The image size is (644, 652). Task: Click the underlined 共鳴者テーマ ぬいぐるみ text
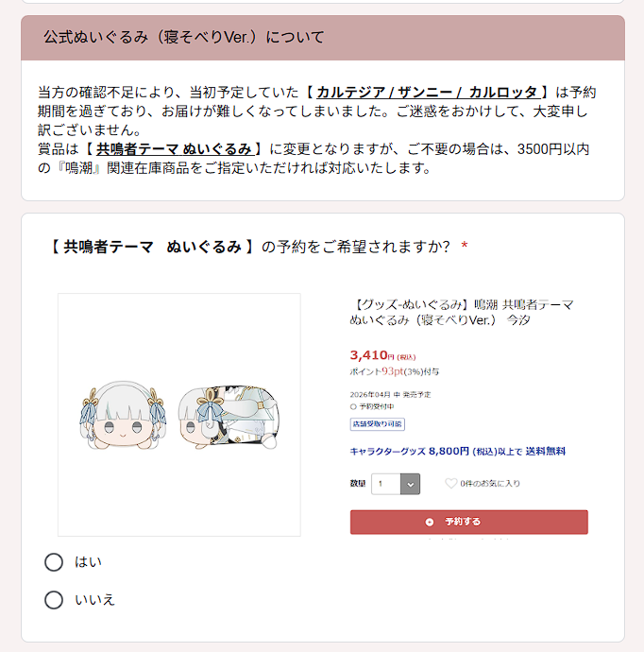click(174, 149)
